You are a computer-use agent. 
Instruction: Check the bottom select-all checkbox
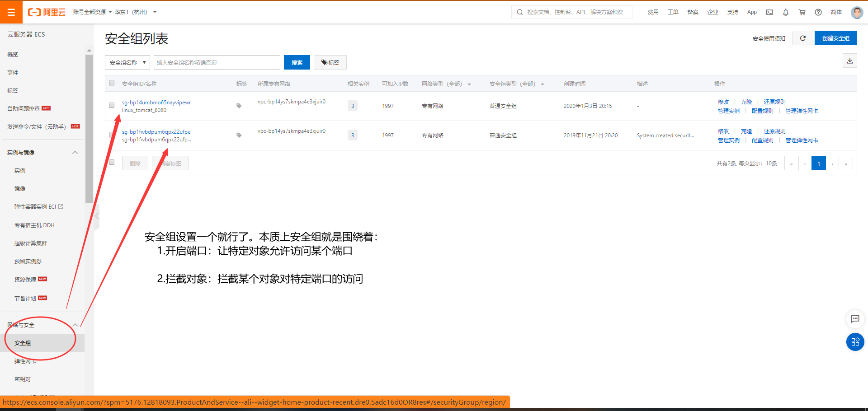click(112, 162)
